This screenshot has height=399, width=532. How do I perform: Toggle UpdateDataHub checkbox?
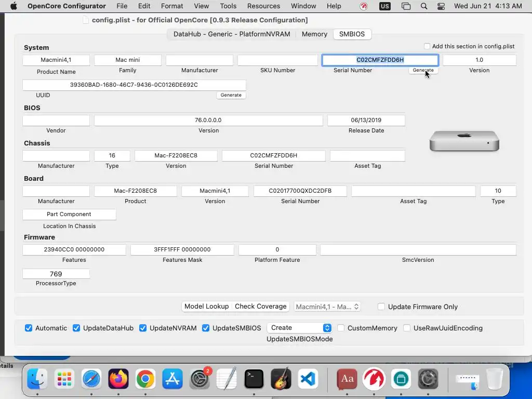click(76, 328)
